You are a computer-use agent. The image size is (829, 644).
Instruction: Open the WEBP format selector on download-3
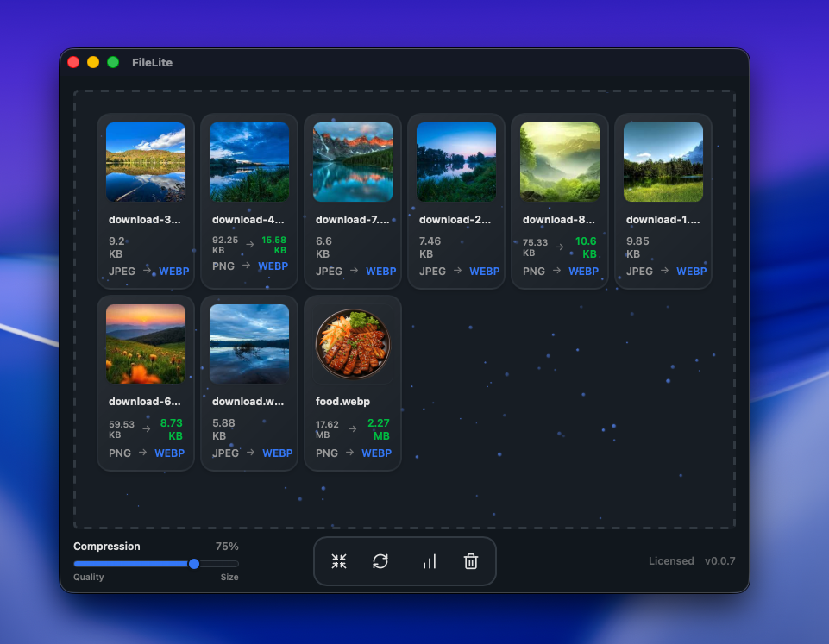tap(173, 271)
